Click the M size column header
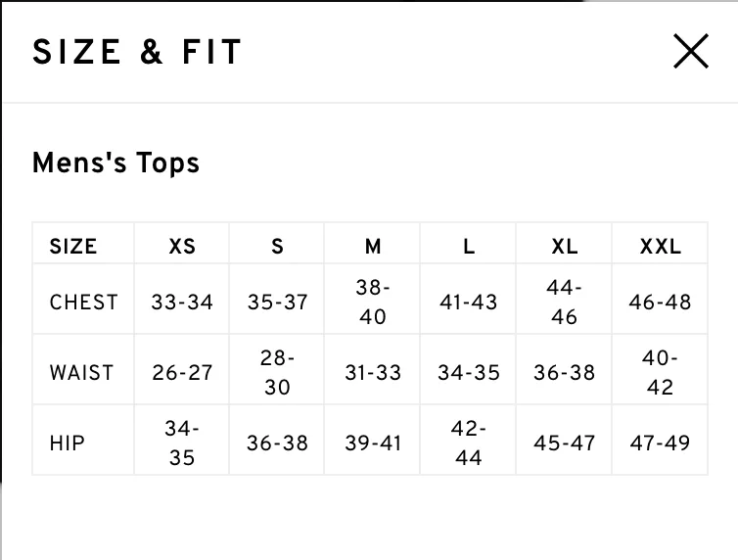738x560 pixels. pos(373,246)
